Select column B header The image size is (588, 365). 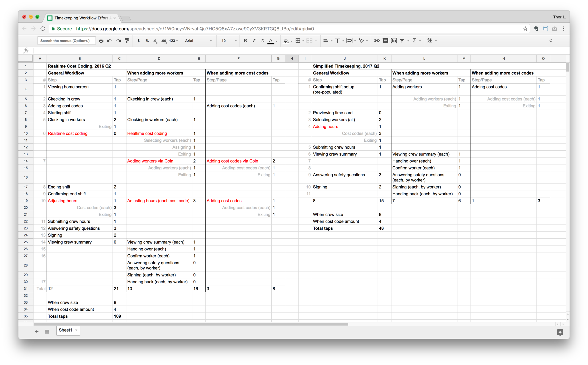point(80,58)
